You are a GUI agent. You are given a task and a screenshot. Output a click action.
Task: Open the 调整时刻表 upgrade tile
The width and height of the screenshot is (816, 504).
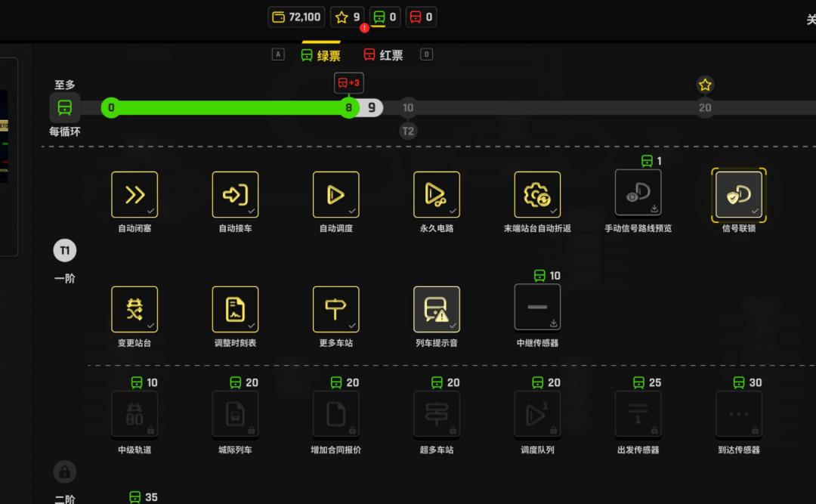[x=235, y=309]
